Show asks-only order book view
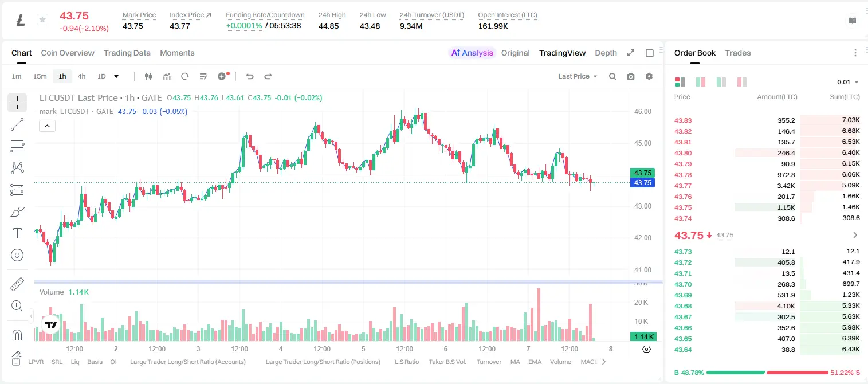 (742, 82)
